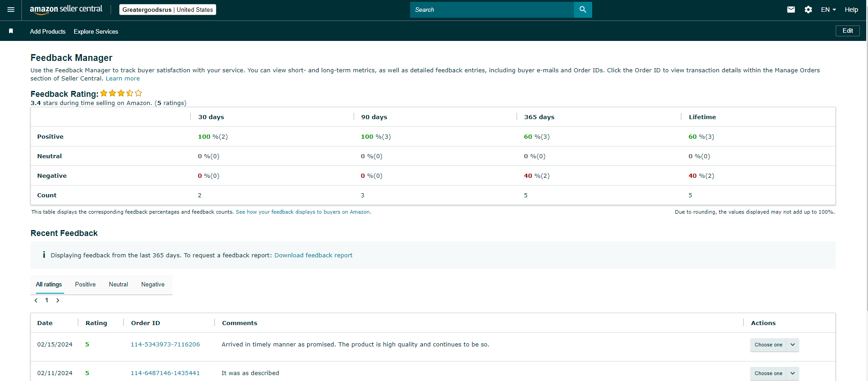The width and height of the screenshot is (868, 381).
Task: Click the Recent Feedback heading
Action: [x=64, y=233]
